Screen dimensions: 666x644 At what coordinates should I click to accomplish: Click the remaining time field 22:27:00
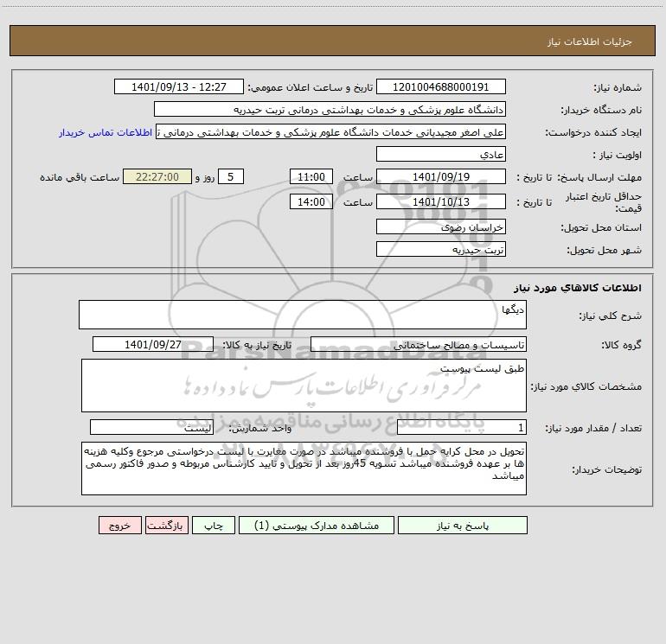point(157,176)
